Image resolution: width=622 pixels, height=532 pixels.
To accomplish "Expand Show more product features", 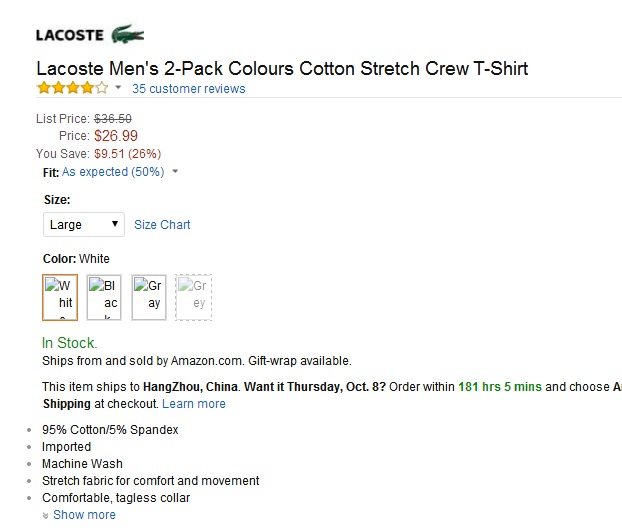I will (x=84, y=515).
